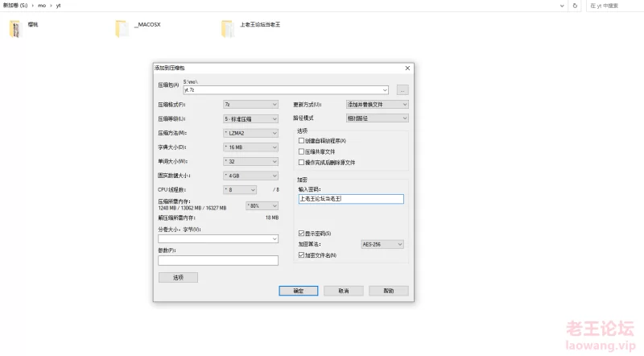Click the 取消 button
This screenshot has width=644, height=356.
tap(344, 291)
